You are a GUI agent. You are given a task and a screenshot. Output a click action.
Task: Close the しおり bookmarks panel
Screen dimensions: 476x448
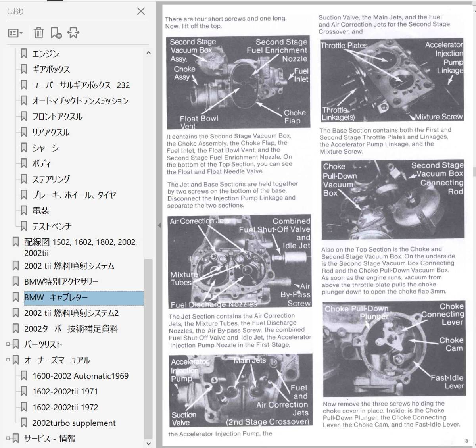pyautogui.click(x=141, y=11)
